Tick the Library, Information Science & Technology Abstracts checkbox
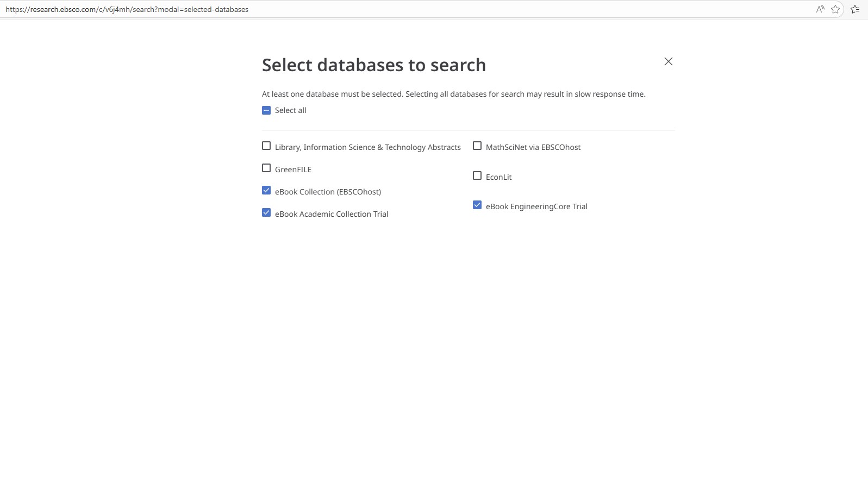868x477 pixels. (266, 146)
